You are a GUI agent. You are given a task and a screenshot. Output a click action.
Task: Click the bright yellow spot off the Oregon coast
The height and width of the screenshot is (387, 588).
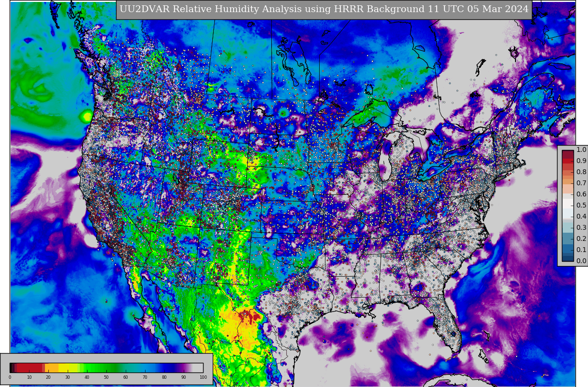pos(87,116)
